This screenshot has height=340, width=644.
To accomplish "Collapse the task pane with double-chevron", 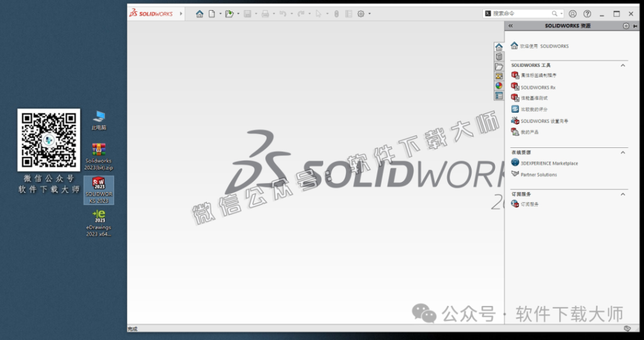I will (x=511, y=25).
